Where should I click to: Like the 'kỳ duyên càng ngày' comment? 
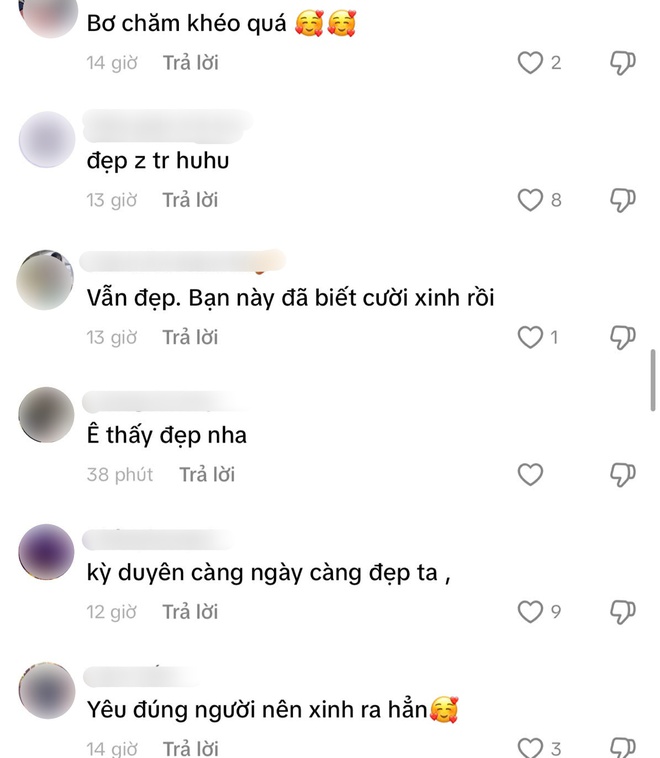pyautogui.click(x=530, y=612)
